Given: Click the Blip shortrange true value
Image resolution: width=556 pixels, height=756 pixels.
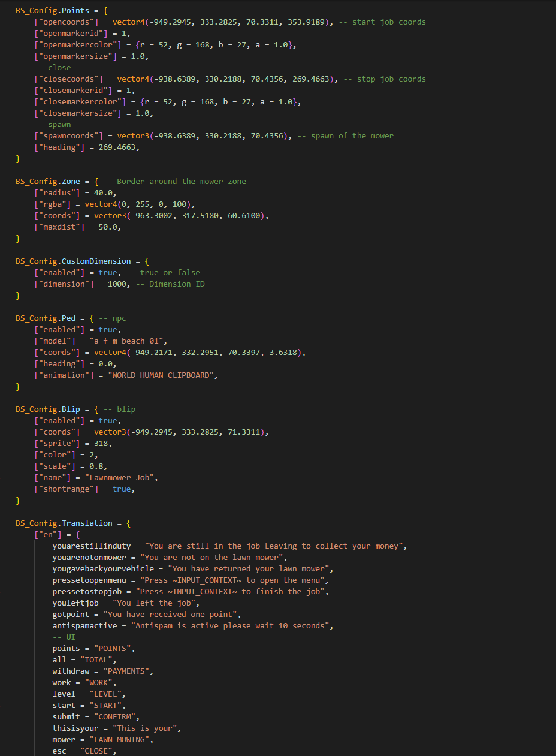Looking at the screenshot, I should coord(121,489).
